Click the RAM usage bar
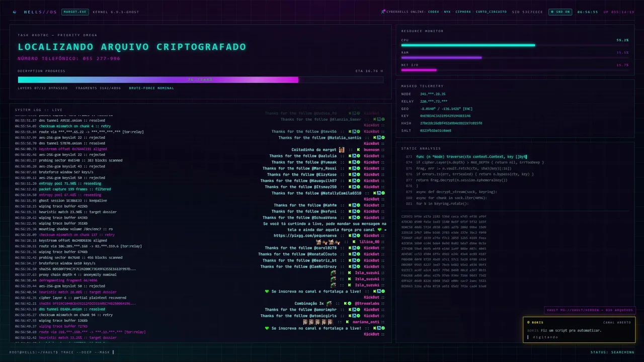The image size is (644, 362). click(515, 57)
